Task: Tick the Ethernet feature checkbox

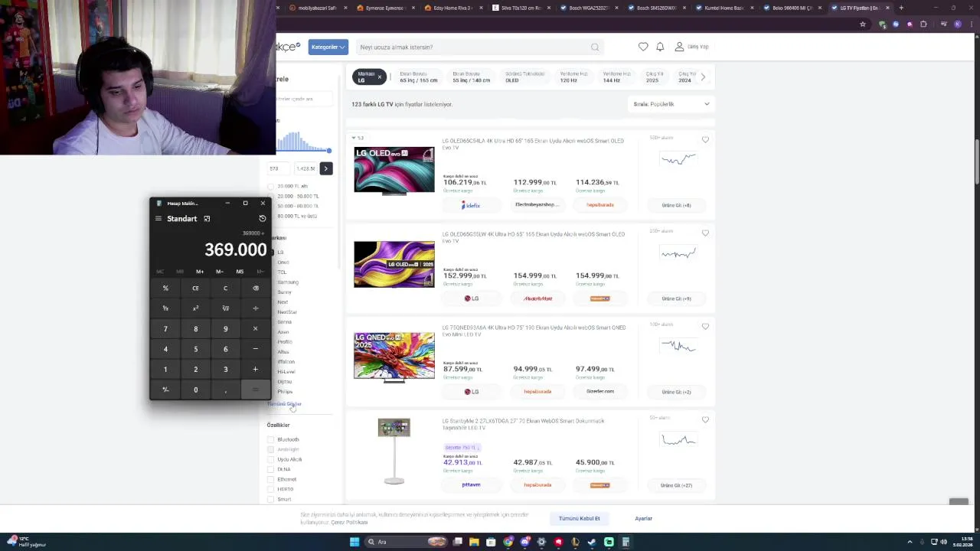Action: [x=270, y=479]
